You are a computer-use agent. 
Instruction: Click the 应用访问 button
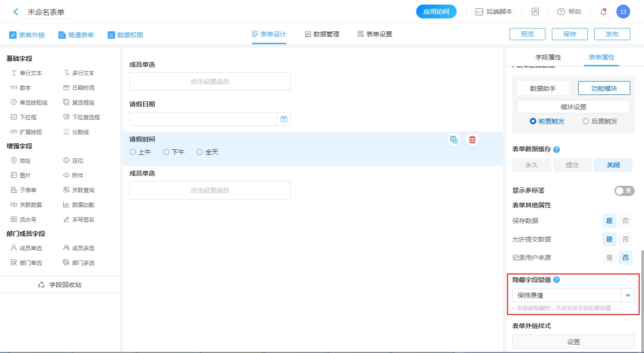pos(436,12)
